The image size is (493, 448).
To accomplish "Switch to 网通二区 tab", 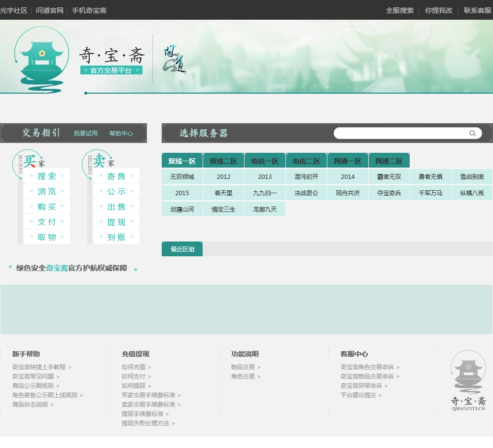I will point(389,161).
